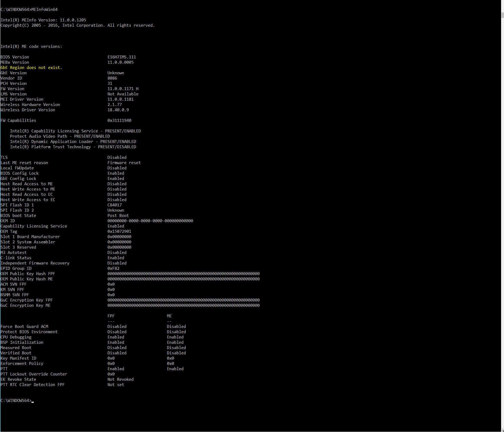This screenshot has height=432, width=504.
Task: Click PTT RTC Clear Detection value 'Not set'
Action: pos(116,385)
